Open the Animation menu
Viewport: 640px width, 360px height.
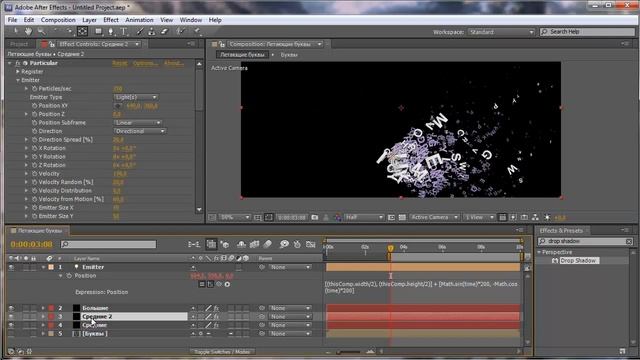pyautogui.click(x=139, y=20)
